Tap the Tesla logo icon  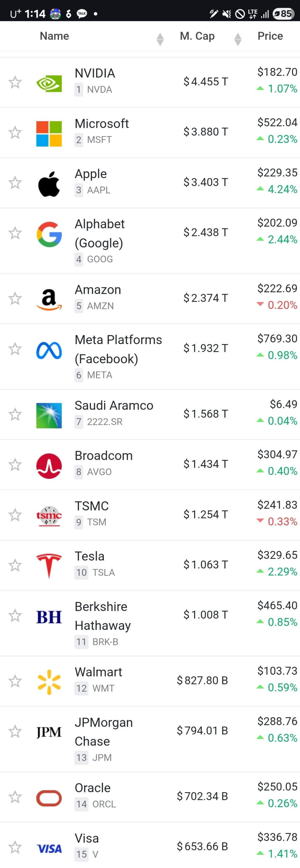(x=49, y=565)
